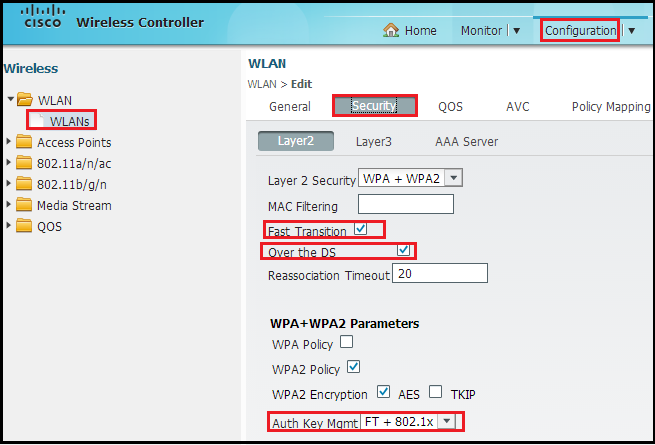Uncheck the Over the DS checkbox

(x=403, y=250)
